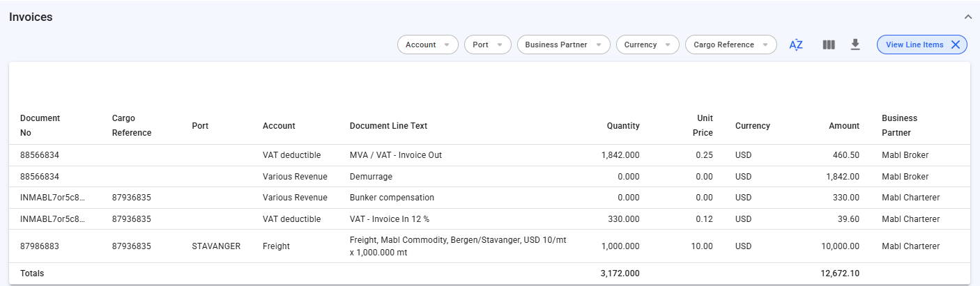Open the column chooser icon

829,45
